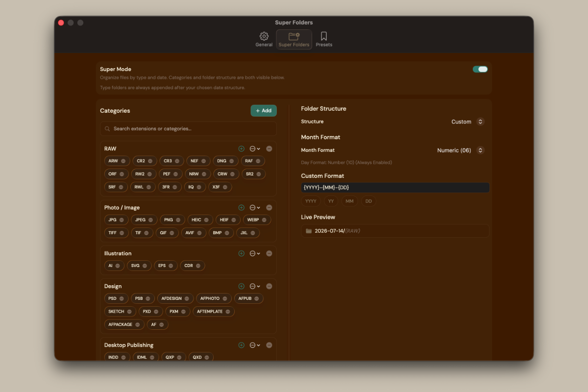Remove the RAW category
588x392 pixels.
pyautogui.click(x=269, y=148)
